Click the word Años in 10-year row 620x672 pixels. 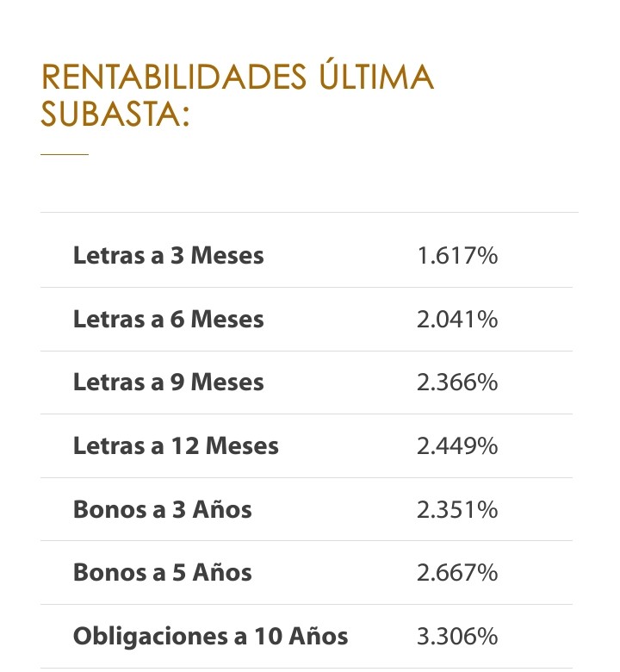[x=319, y=635]
